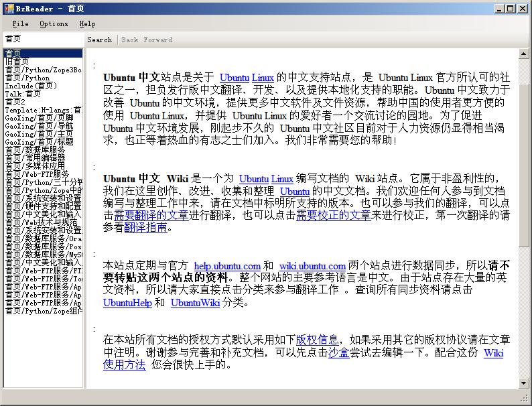This screenshot has width=532, height=406.
Task: Focus the search text field containing 首页
Action: click(x=43, y=39)
